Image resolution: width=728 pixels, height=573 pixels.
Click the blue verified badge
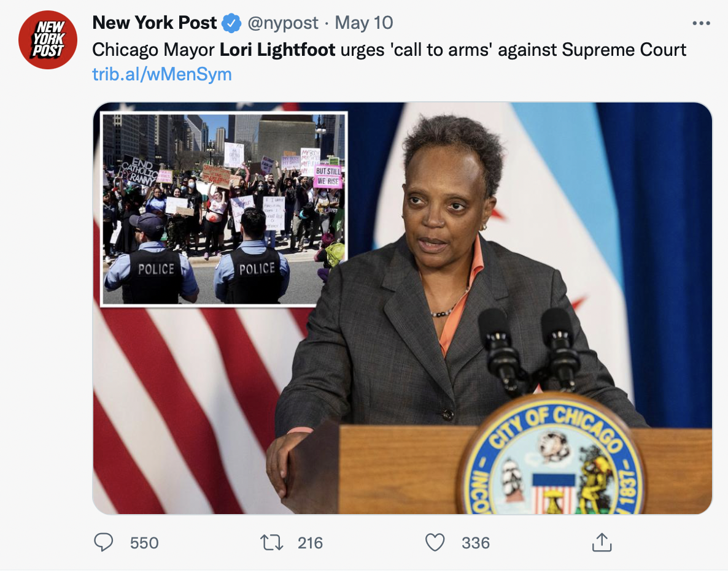tap(231, 23)
